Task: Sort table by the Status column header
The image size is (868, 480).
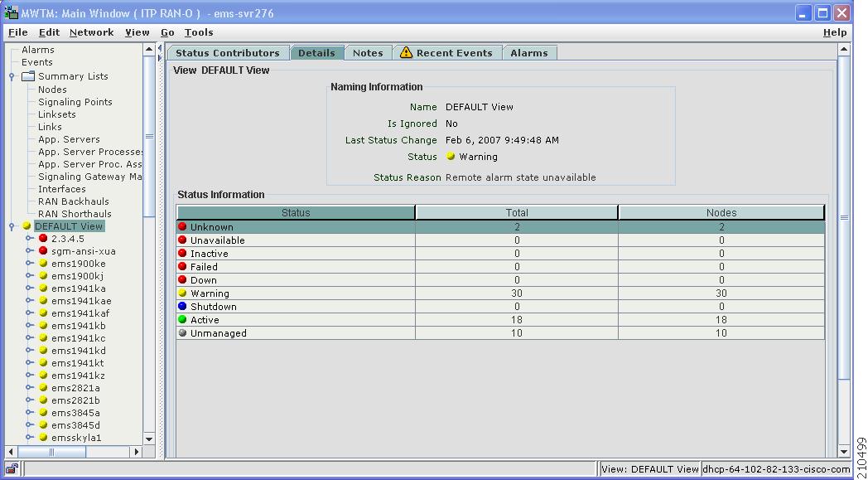Action: coord(296,213)
